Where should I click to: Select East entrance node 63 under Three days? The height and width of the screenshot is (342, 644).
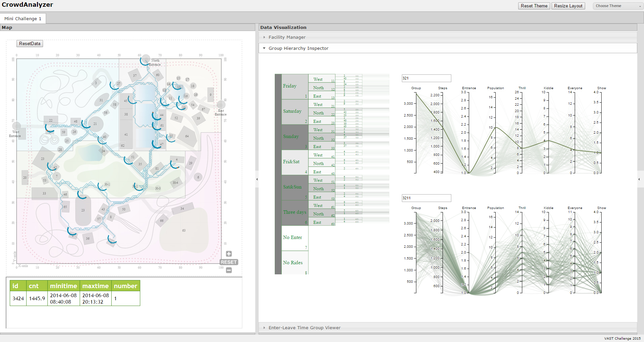pyautogui.click(x=322, y=221)
